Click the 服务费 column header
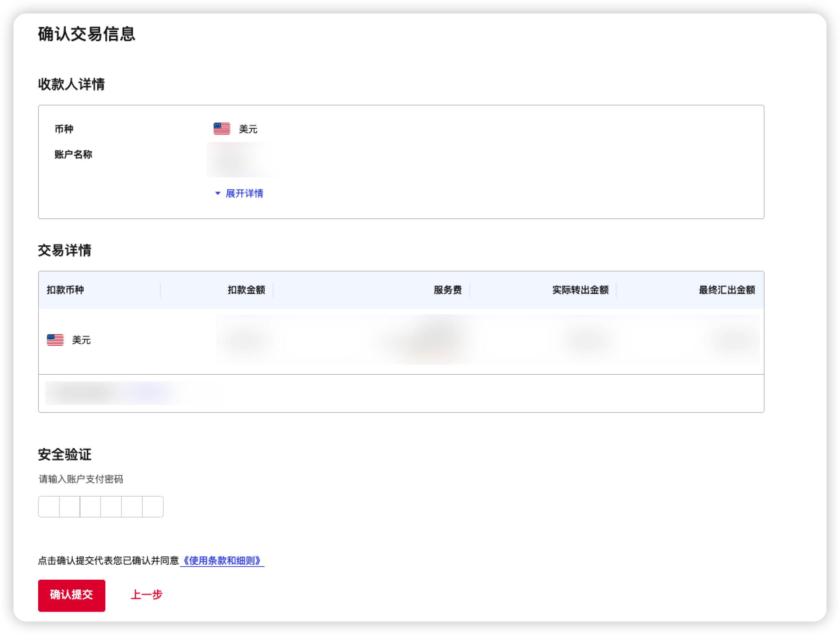Image resolution: width=840 pixels, height=635 pixels. click(447, 290)
